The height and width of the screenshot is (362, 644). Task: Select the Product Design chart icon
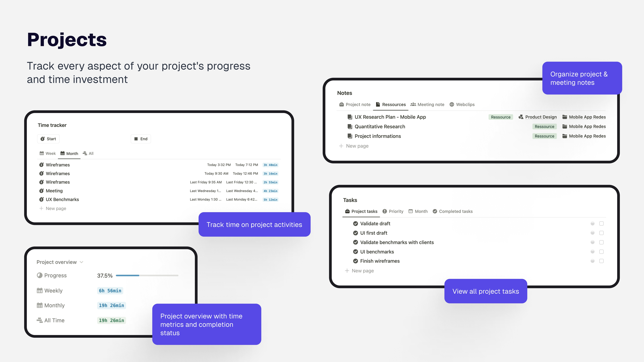click(x=521, y=117)
